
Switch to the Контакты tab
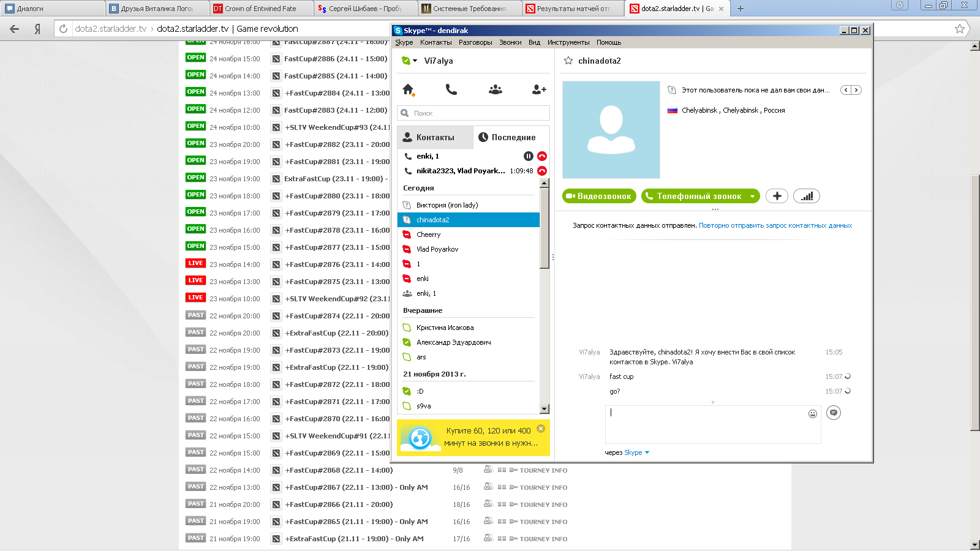pos(435,137)
